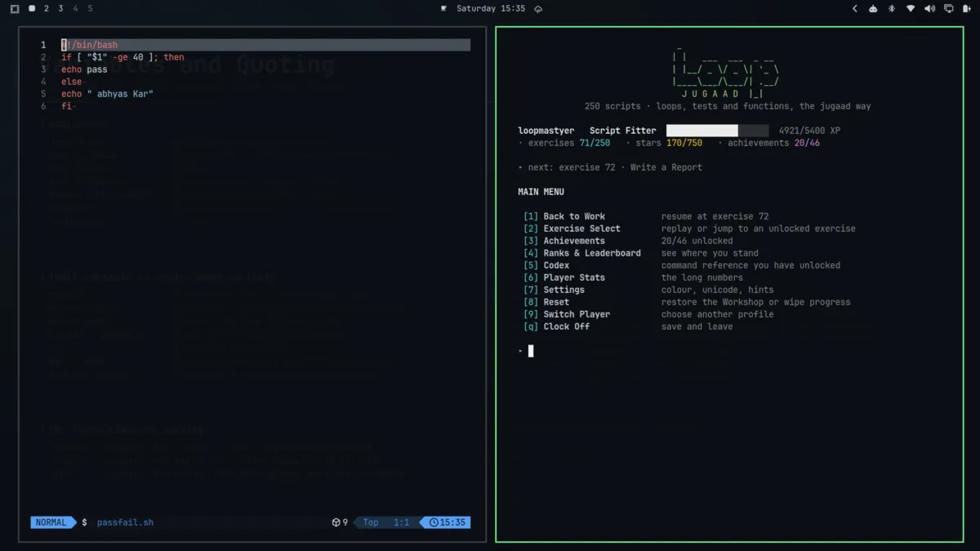The height and width of the screenshot is (551, 980).
Task: Open the Wi-Fi tray icon
Action: (x=911, y=8)
